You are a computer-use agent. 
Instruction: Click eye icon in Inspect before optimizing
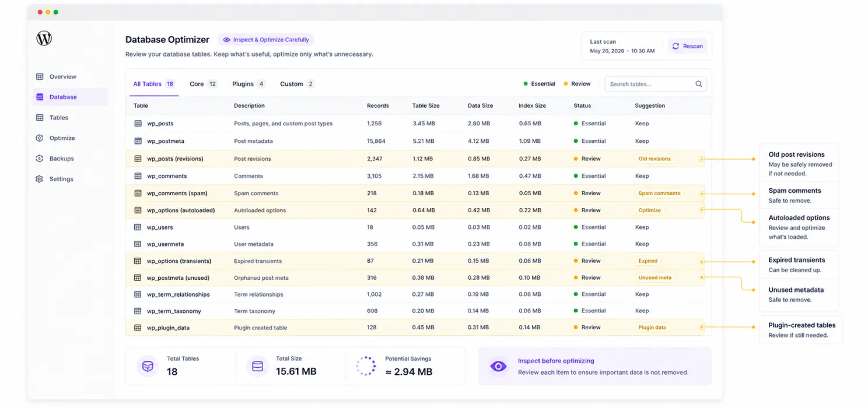coord(498,366)
